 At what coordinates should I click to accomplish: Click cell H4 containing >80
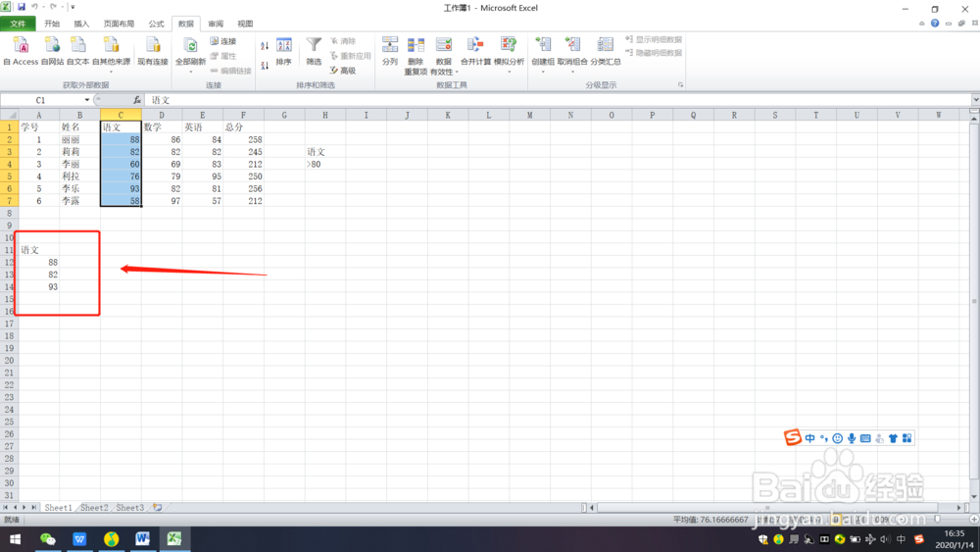point(325,165)
